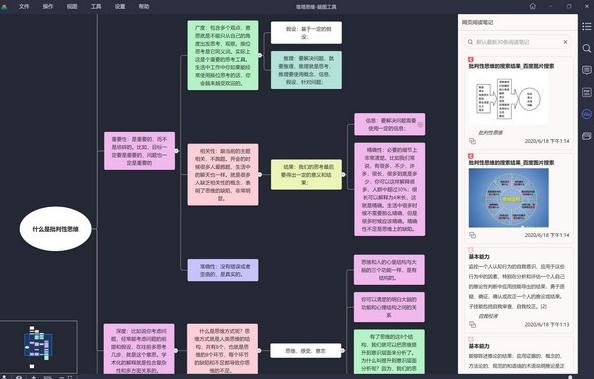Click the home icon in title bar

(533, 6)
